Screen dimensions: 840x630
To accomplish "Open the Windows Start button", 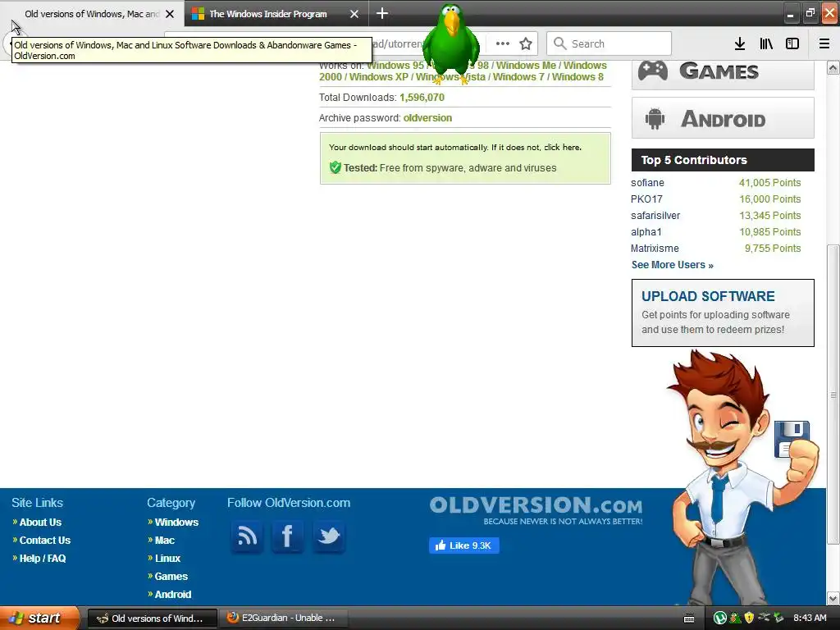I will pyautogui.click(x=39, y=618).
